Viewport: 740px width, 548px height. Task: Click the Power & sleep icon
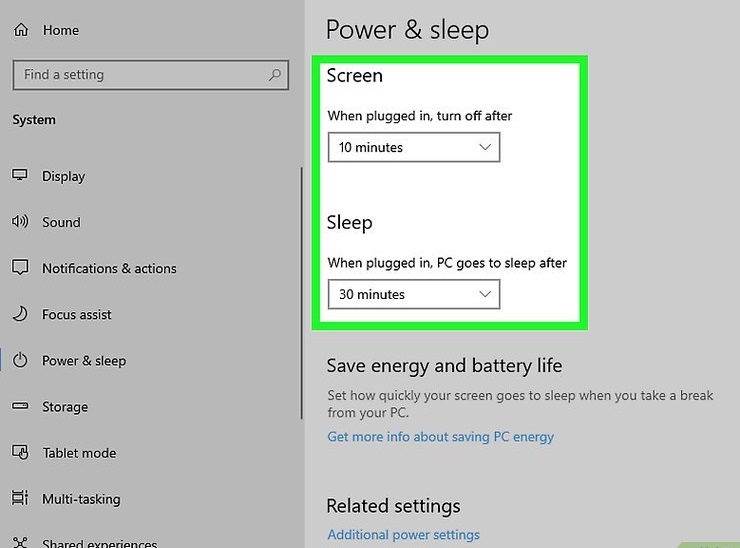20,360
